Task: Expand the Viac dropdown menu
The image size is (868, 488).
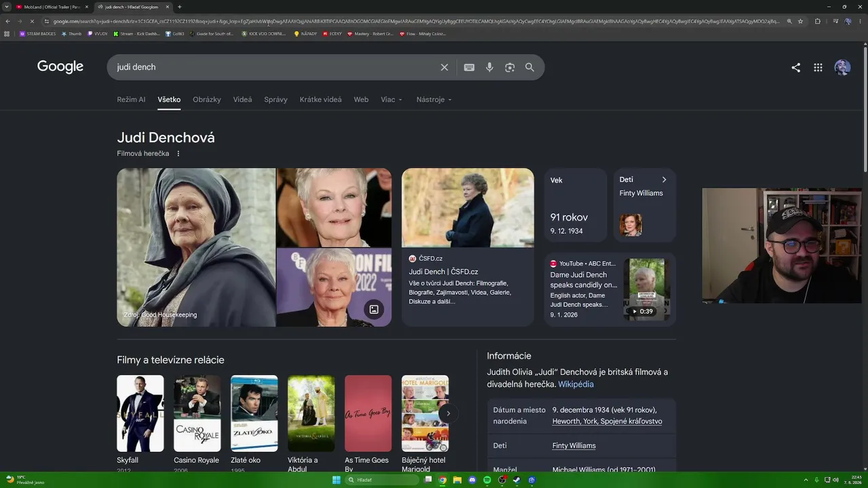Action: tap(391, 100)
